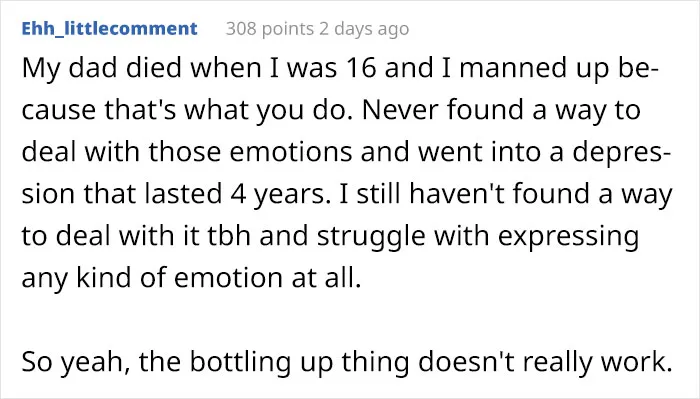Click the words 'deal with those emotions'
Image resolution: width=700 pixels, height=399 pixels.
coord(187,151)
